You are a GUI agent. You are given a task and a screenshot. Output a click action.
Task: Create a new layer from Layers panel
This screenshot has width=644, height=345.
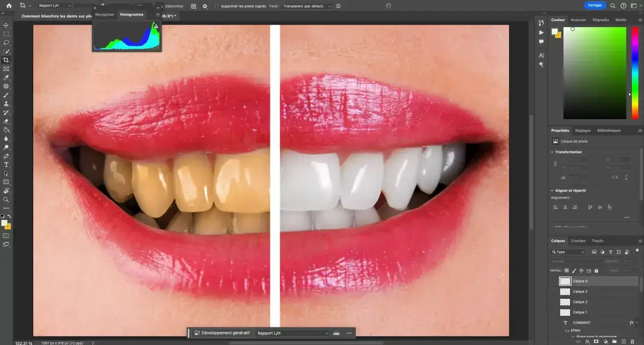coord(623,341)
